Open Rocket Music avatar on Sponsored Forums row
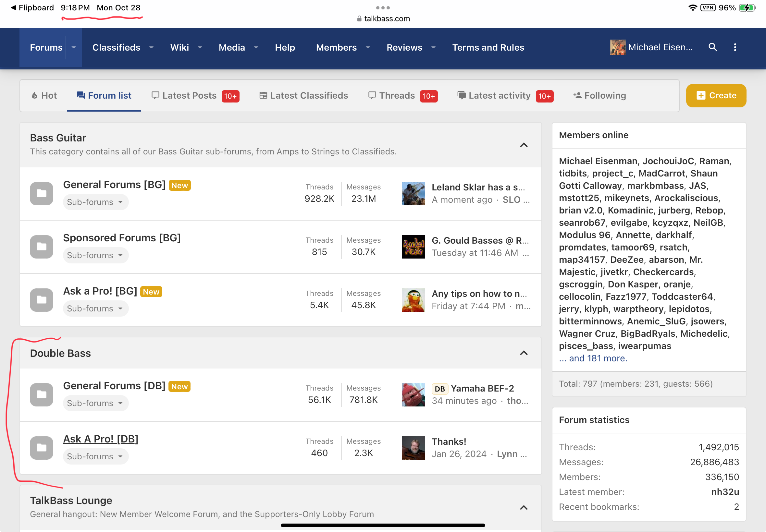 (413, 247)
